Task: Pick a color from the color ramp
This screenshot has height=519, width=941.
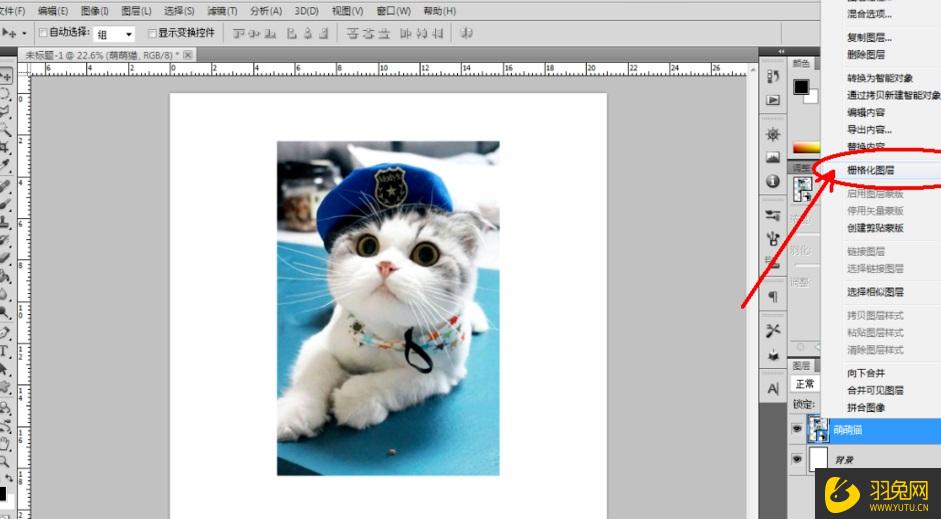Action: (806, 148)
